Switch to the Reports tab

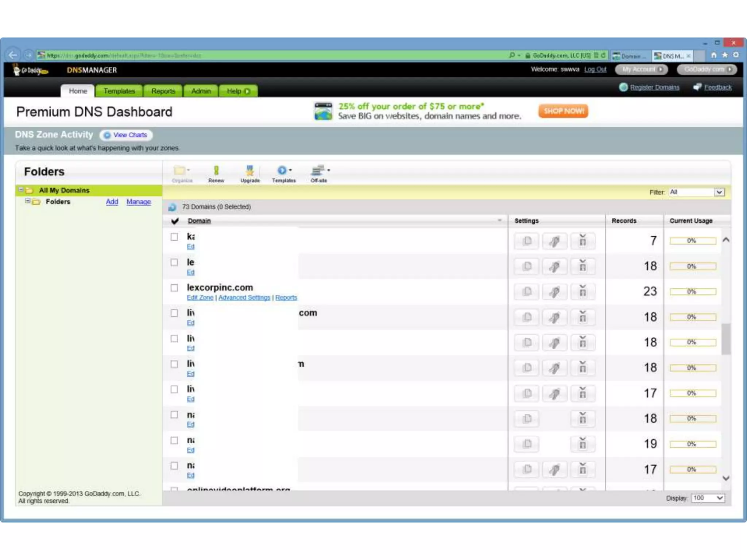[163, 91]
